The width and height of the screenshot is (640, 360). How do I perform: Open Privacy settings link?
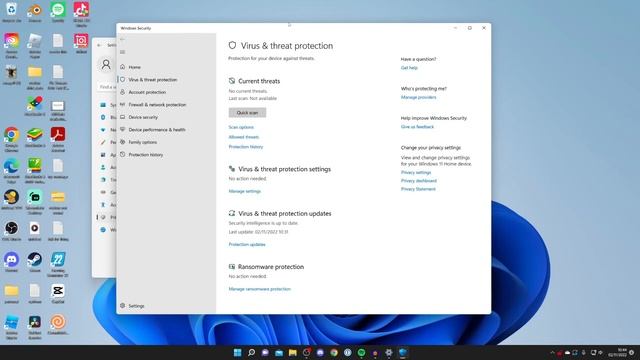click(416, 173)
